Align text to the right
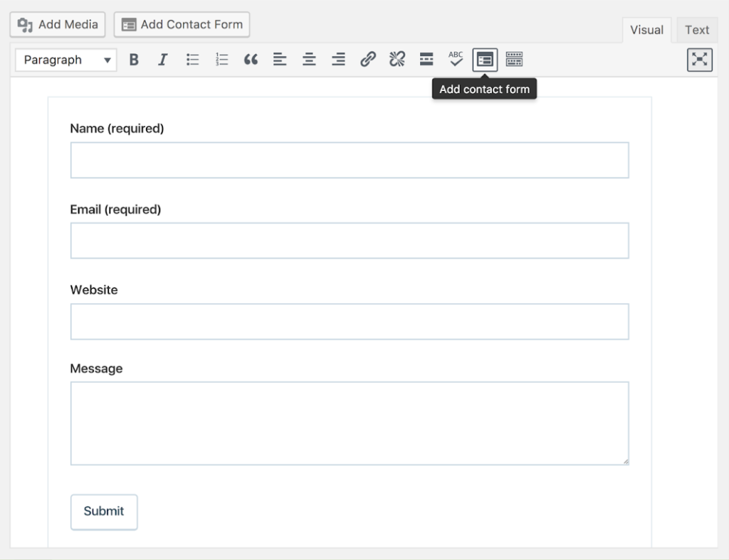 [x=338, y=60]
